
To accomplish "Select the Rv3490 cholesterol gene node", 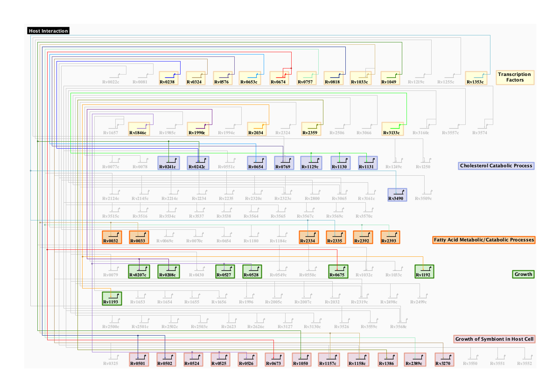I will tap(398, 195).
